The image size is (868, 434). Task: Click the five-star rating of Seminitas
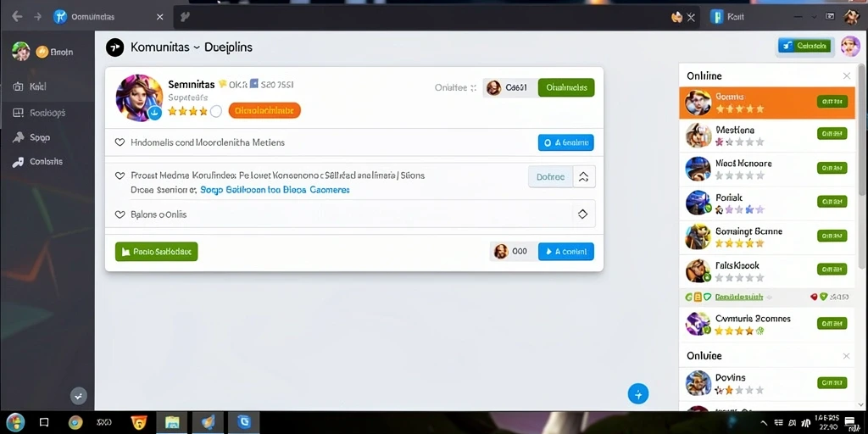187,111
